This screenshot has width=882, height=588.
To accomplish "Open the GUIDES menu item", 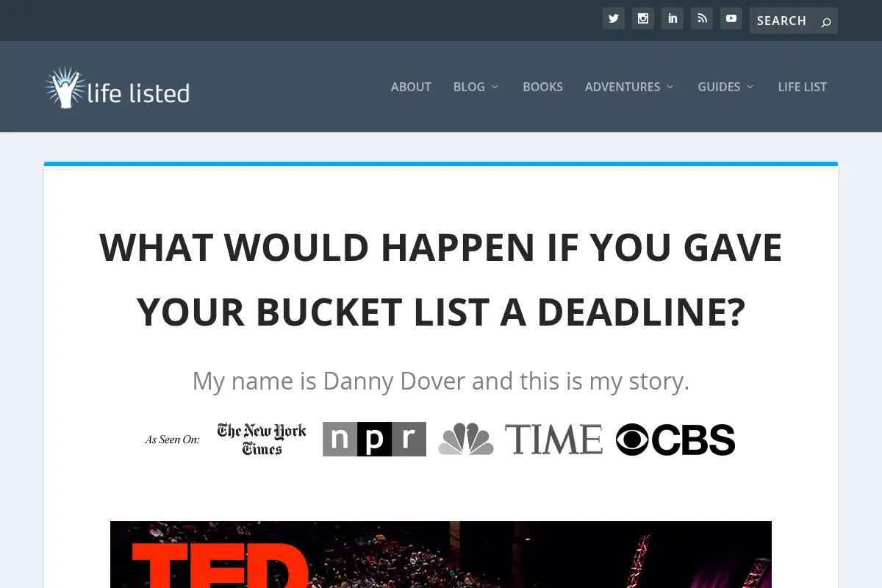I will (x=719, y=87).
